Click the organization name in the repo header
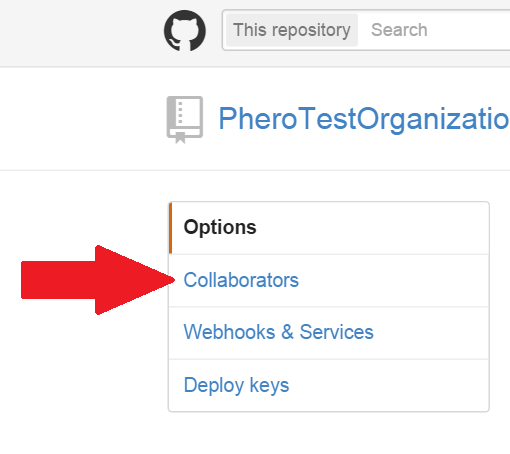The height and width of the screenshot is (454, 510). (x=364, y=119)
